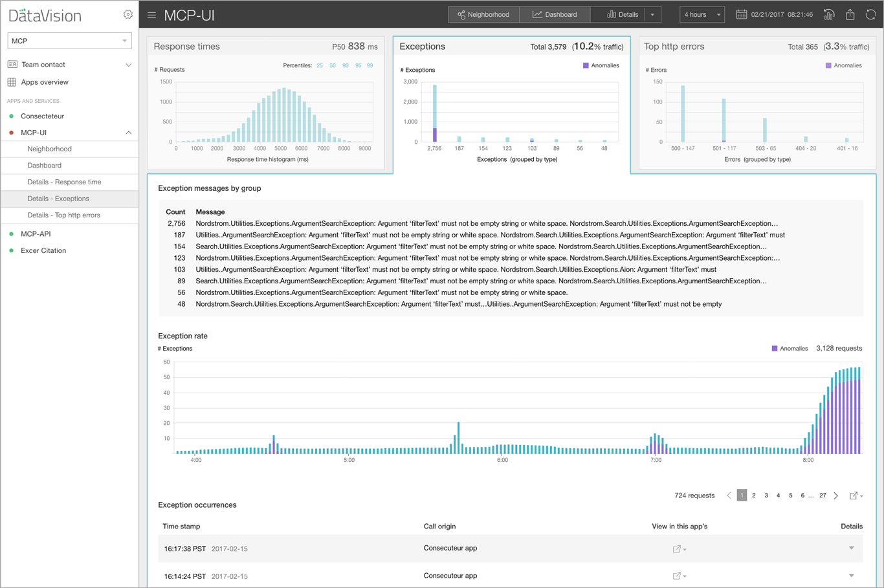Select percentile 25 in Response times
This screenshot has width=884, height=588.
[320, 65]
